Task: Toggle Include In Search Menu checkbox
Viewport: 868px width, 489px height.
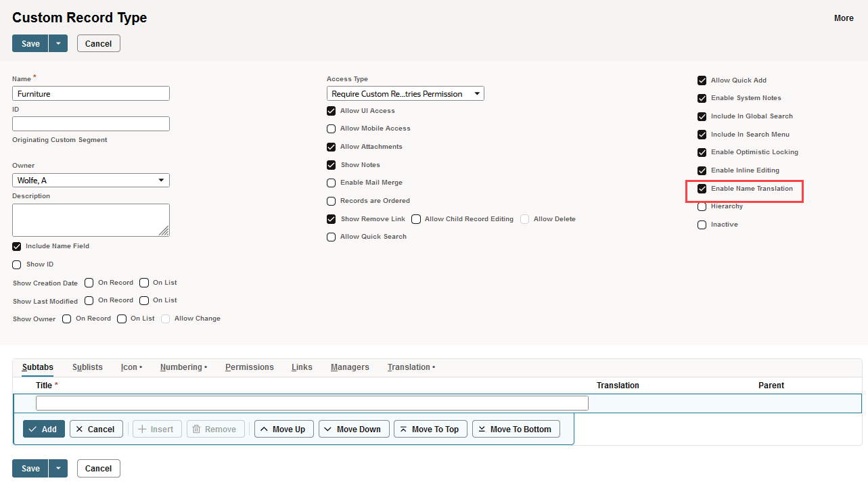Action: (702, 135)
